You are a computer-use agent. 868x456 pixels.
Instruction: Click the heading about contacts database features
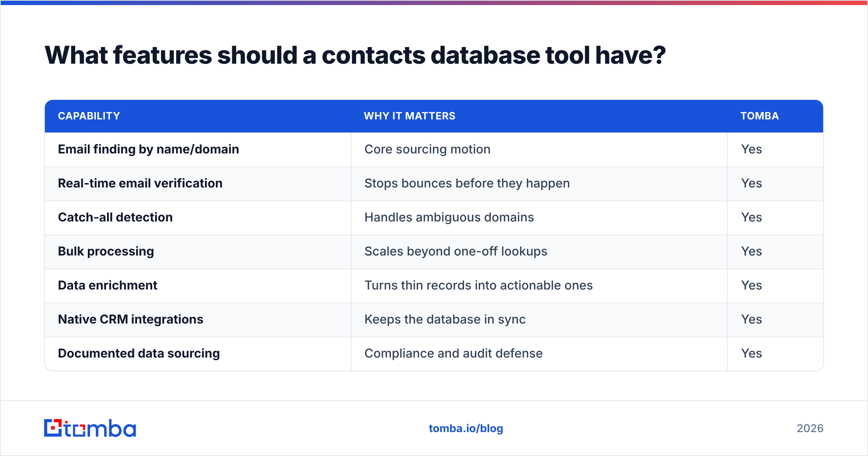[x=355, y=55]
